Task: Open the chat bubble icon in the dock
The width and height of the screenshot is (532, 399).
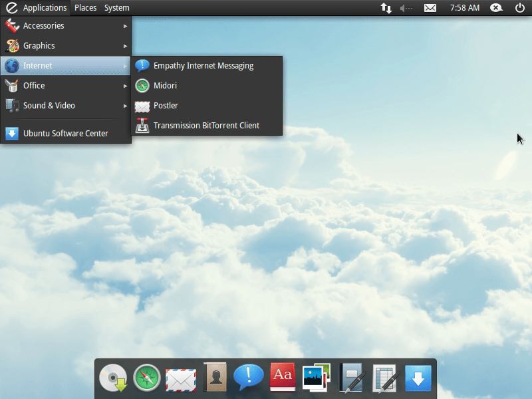Action: click(x=248, y=377)
